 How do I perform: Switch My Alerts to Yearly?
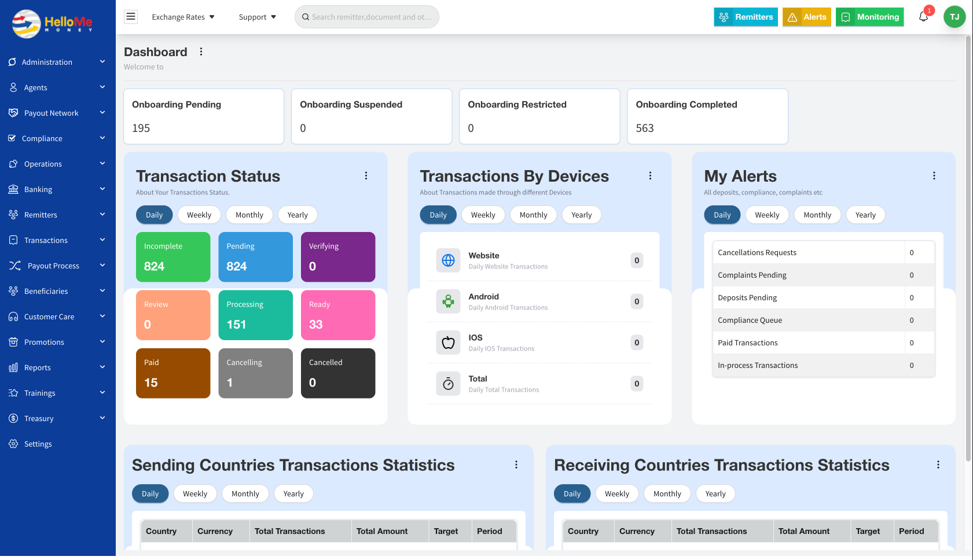click(865, 215)
